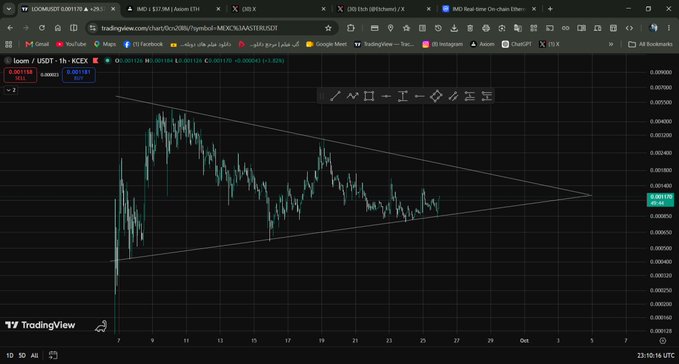Viewport: 679px width, 364px height.
Task: Click the current price label 0.001170
Action: (660, 200)
